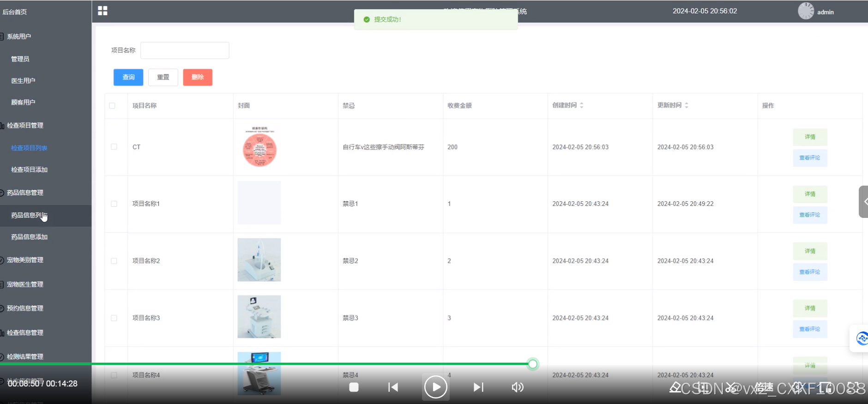
Task: Open the 倍速 playback speed option
Action: tap(765, 387)
